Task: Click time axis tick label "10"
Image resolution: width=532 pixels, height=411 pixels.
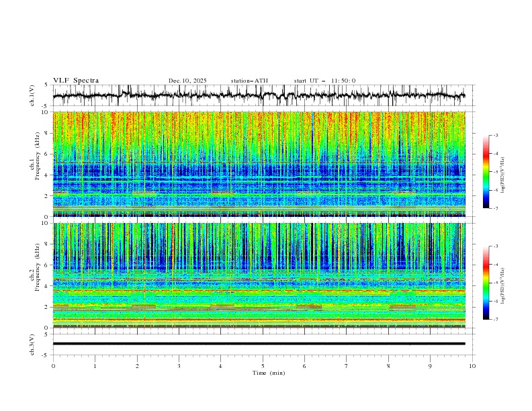Action: point(472,366)
